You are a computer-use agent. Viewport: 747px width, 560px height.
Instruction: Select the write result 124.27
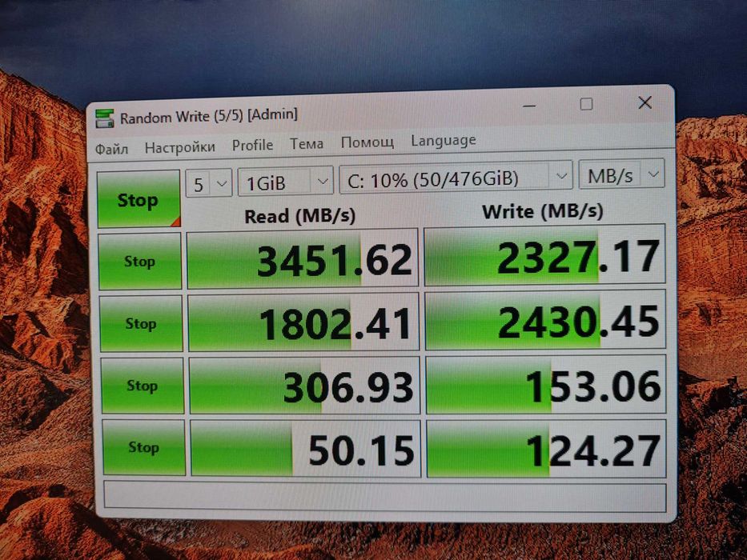click(x=547, y=449)
